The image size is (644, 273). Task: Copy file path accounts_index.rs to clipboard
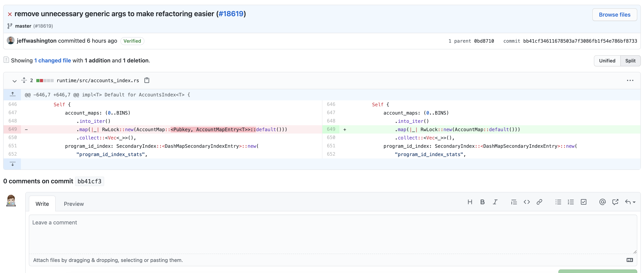147,80
